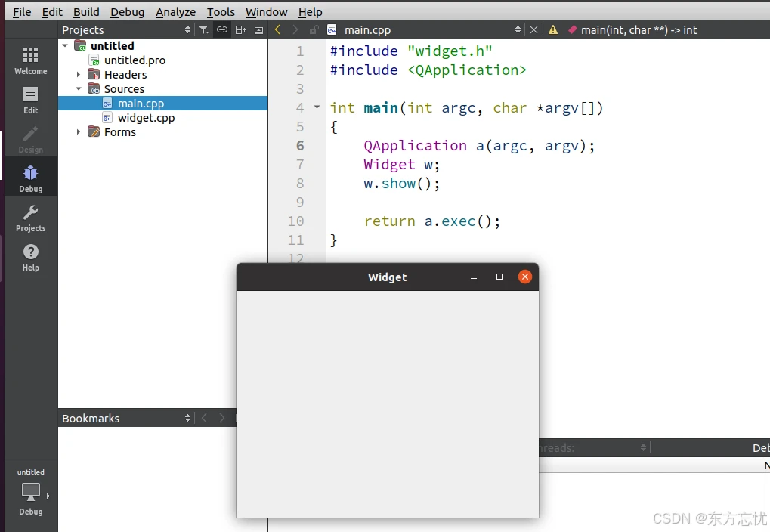Close the main.cpp document with X

click(534, 30)
